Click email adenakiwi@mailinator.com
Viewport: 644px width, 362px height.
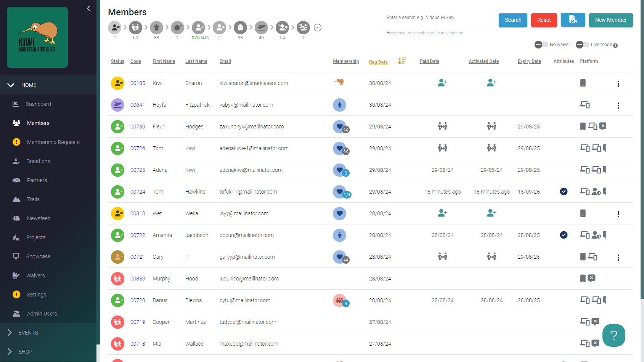tap(251, 170)
